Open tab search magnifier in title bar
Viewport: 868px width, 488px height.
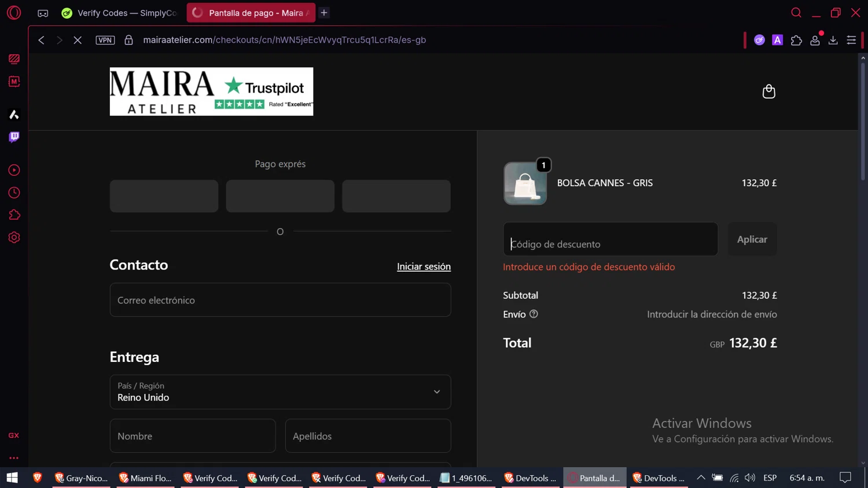796,12
